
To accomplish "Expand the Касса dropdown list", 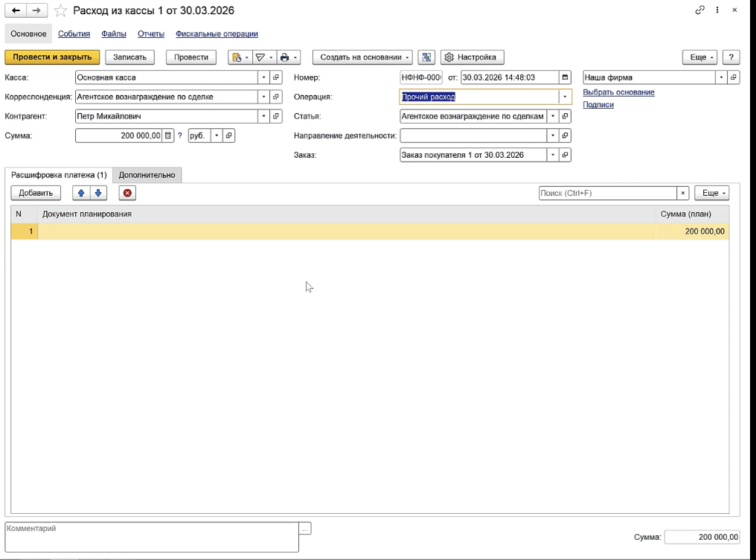I will click(263, 77).
